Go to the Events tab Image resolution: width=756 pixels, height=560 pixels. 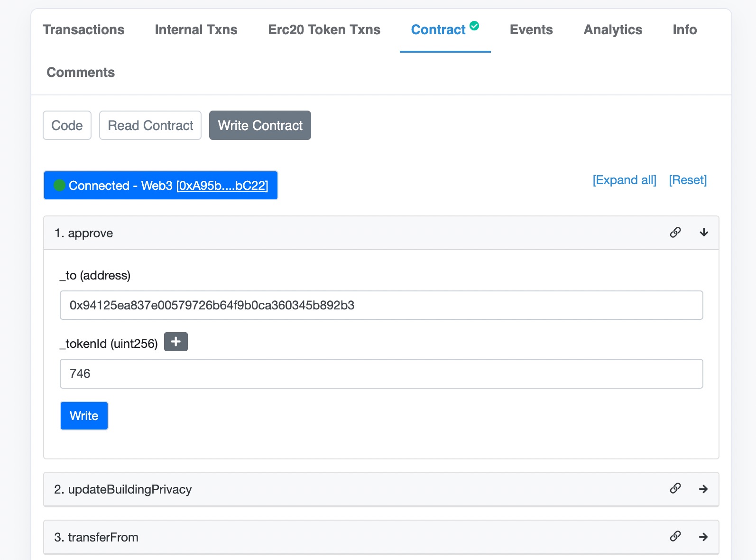tap(531, 29)
